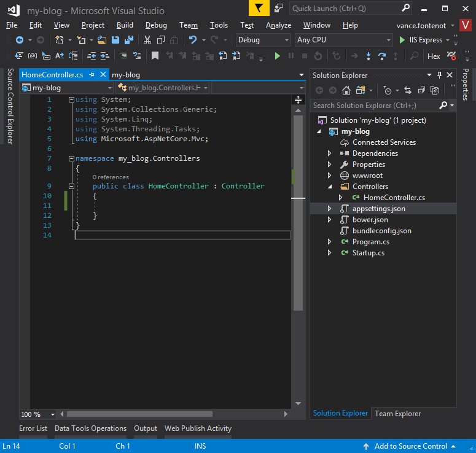Open the Analyze menu
Screen dimensions: 476x453
278,25
